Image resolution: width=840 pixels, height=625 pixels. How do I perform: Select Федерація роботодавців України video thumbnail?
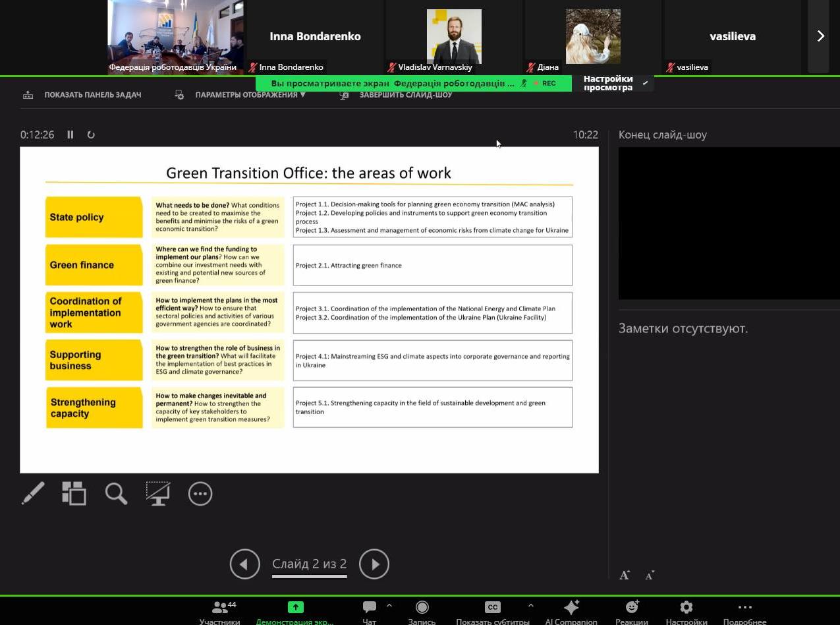(x=175, y=37)
